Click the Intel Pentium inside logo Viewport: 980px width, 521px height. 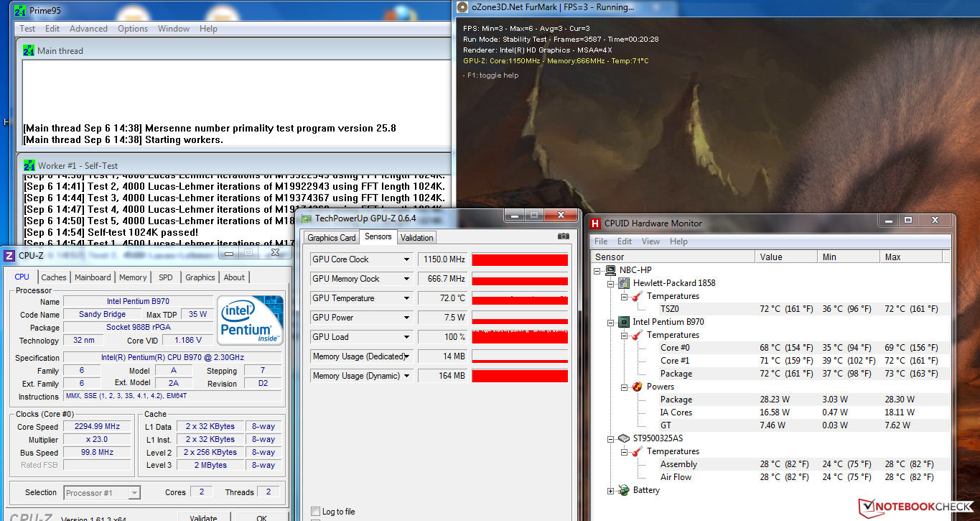point(251,319)
